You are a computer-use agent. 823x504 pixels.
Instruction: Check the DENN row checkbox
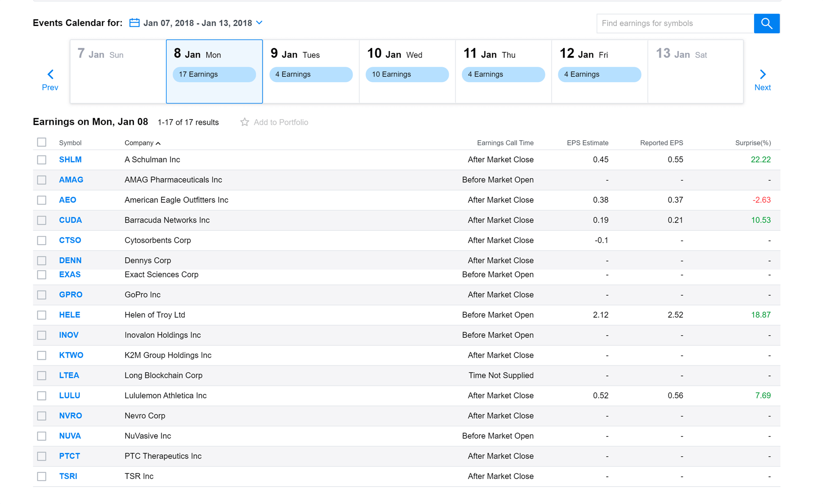point(42,261)
